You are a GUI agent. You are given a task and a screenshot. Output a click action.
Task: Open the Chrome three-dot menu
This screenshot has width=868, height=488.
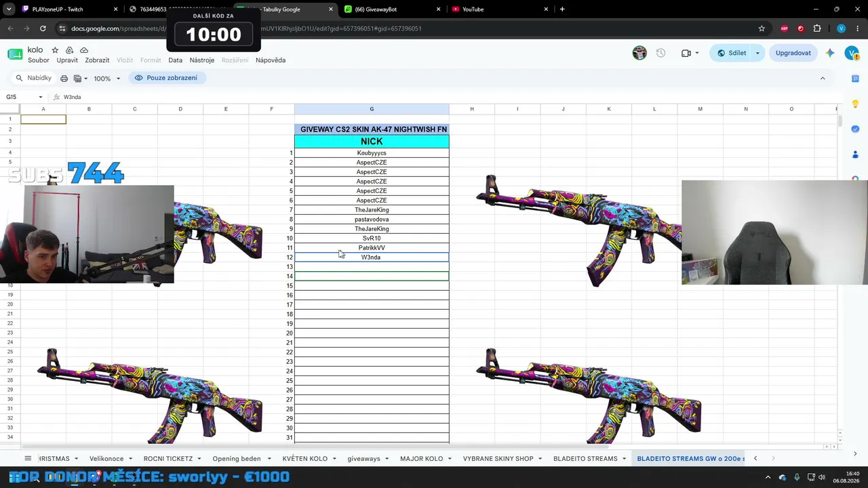point(856,28)
